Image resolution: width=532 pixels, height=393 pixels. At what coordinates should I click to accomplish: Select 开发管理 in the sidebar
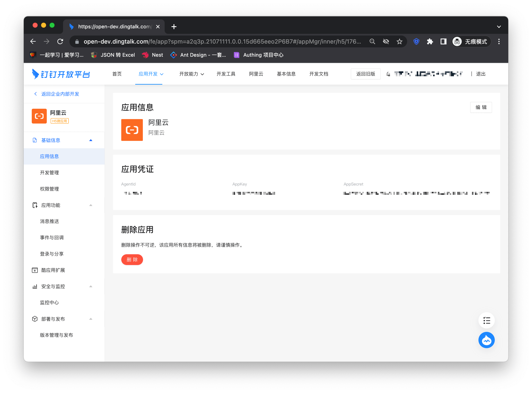coord(49,172)
